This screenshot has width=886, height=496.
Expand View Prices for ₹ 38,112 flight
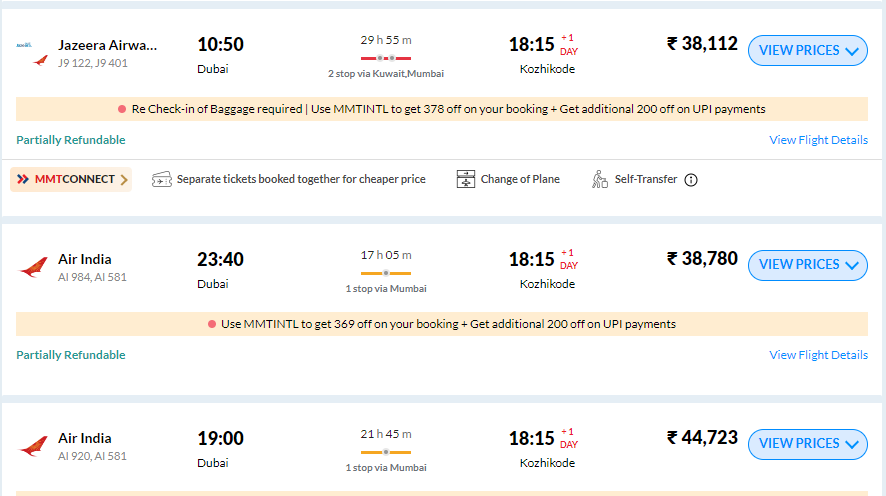coord(807,50)
